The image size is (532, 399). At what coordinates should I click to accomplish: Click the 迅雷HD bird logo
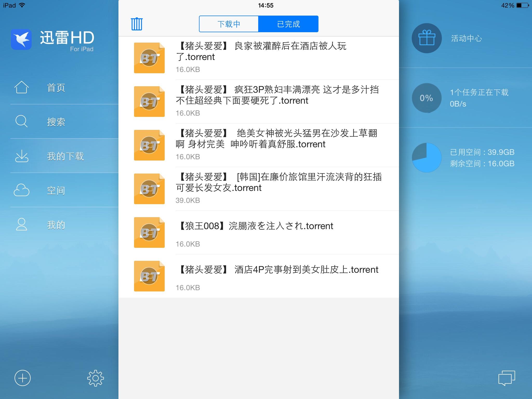click(x=21, y=39)
